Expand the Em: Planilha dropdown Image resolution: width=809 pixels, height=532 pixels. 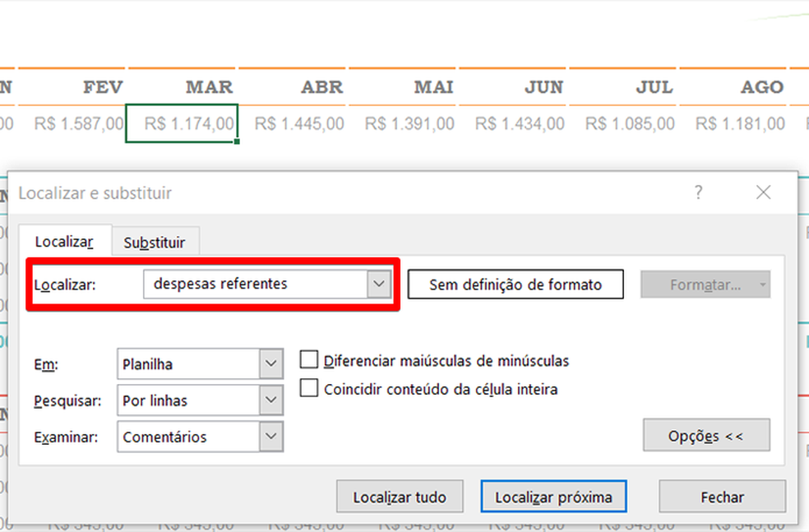271,363
